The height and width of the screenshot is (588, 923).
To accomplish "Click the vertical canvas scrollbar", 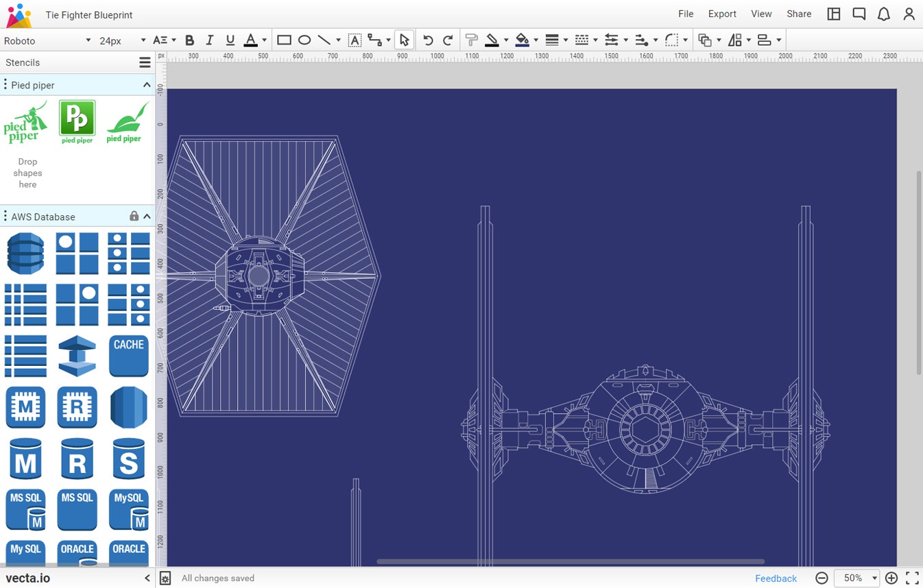I will (920, 272).
